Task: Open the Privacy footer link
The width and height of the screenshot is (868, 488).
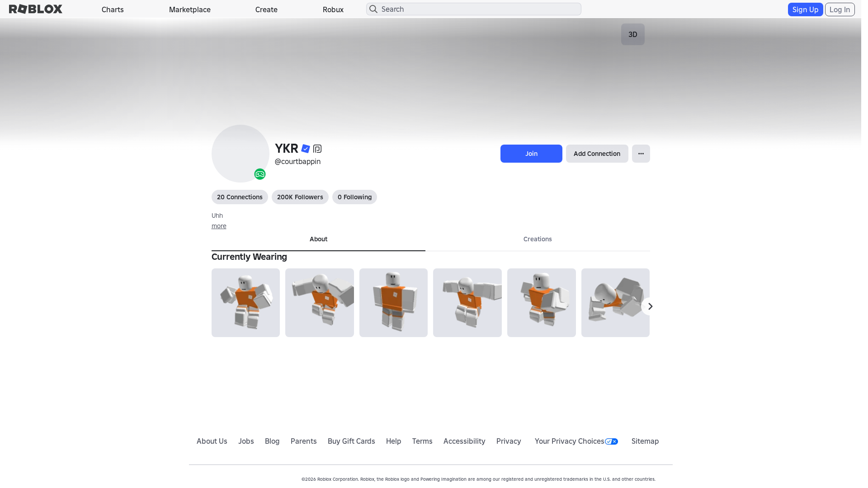Action: click(x=509, y=441)
